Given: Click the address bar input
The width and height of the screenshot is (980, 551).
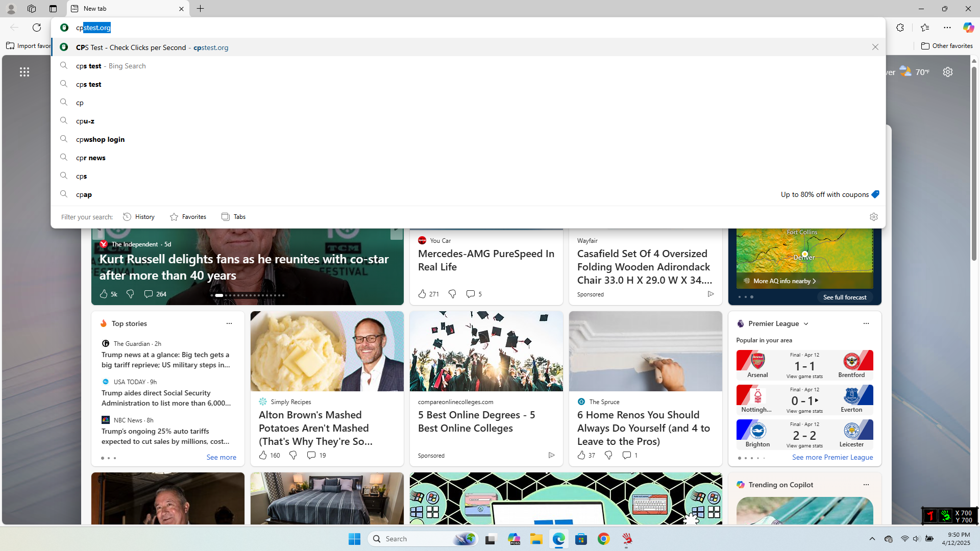Looking at the screenshot, I should tap(468, 28).
